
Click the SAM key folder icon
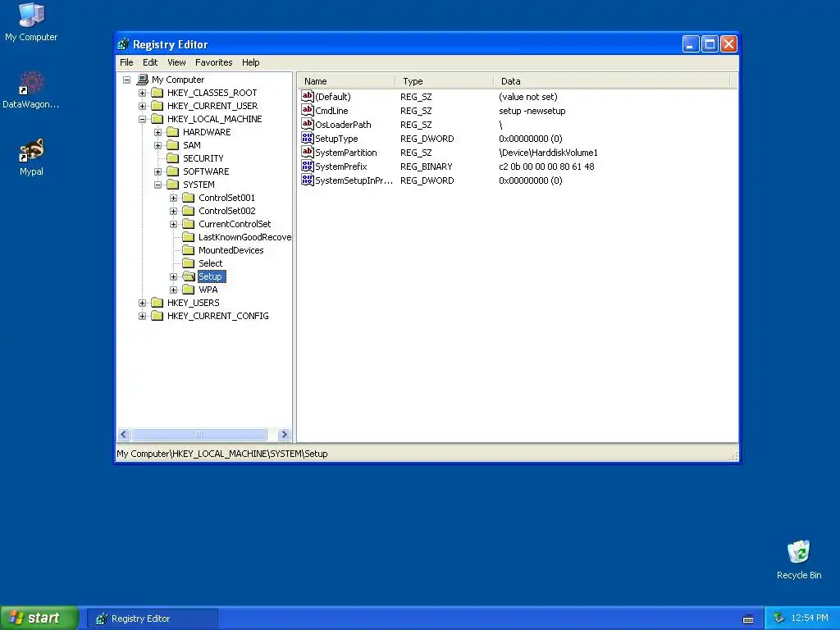pos(172,145)
